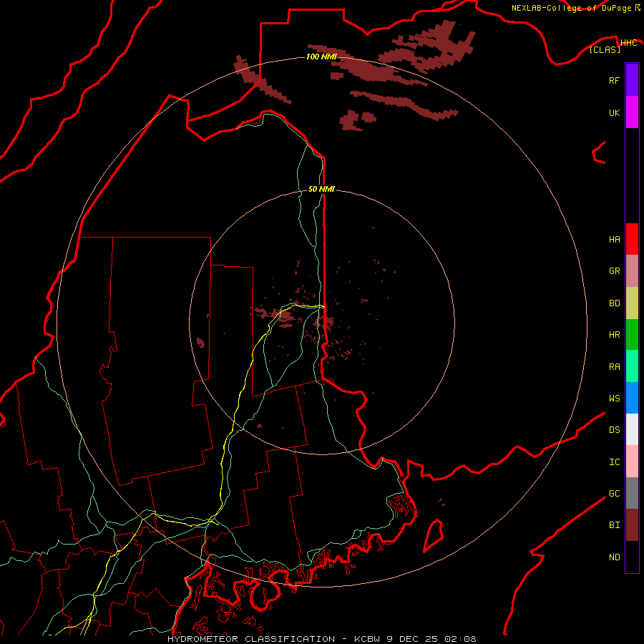
Task: Click the RF purple legend swatch
Action: pyautogui.click(x=632, y=80)
